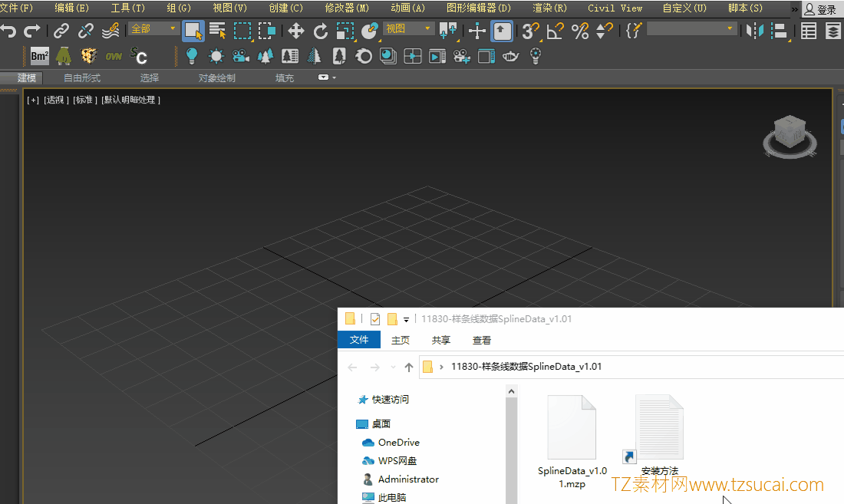Open the Civil View menu
844x504 pixels.
pyautogui.click(x=615, y=8)
